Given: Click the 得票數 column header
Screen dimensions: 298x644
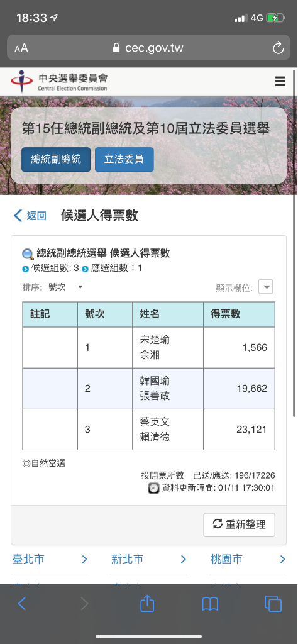Looking at the screenshot, I should [x=239, y=314].
